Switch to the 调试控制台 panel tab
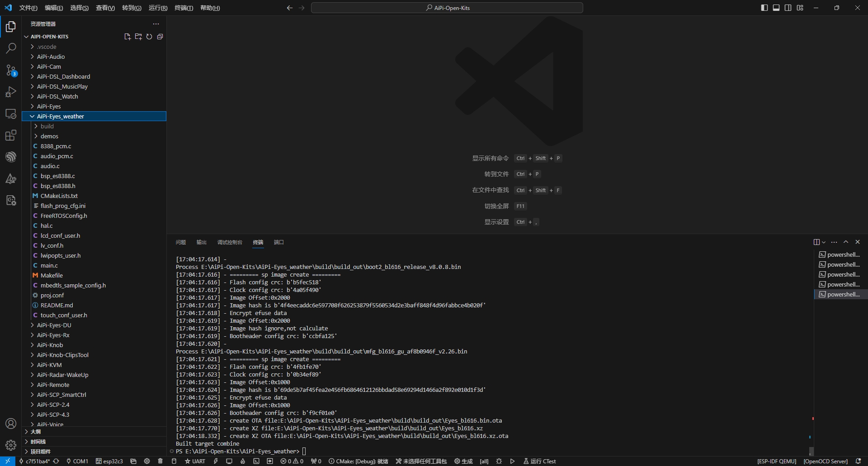Viewport: 868px width, 466px height. (x=230, y=242)
